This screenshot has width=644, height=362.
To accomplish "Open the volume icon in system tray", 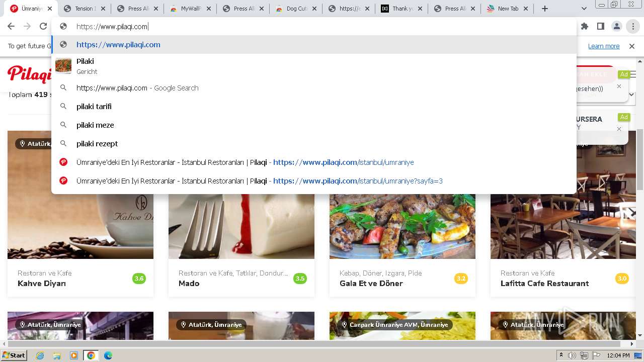I will [x=572, y=355].
